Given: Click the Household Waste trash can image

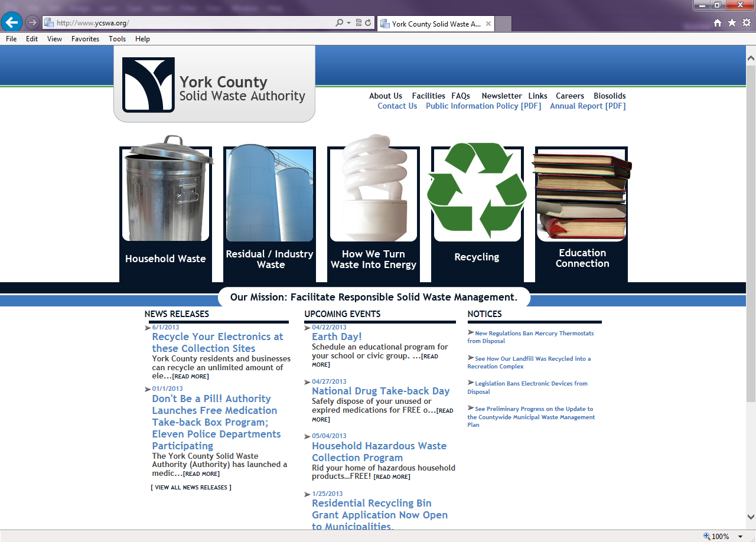Looking at the screenshot, I should point(166,188).
